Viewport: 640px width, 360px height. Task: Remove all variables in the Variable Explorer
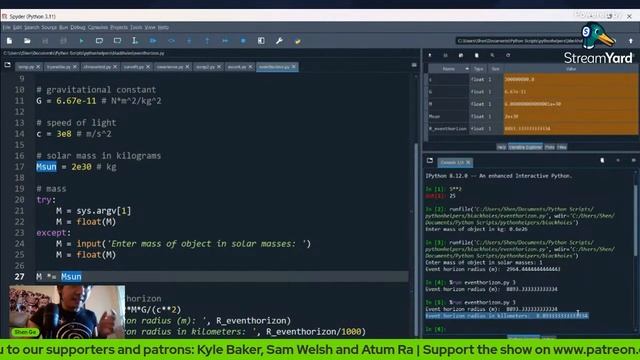[476, 55]
